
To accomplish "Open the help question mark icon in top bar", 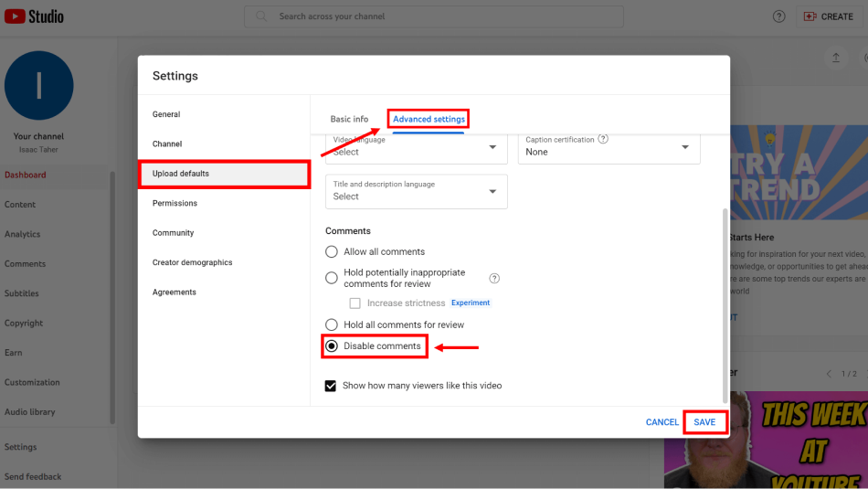I will point(778,16).
